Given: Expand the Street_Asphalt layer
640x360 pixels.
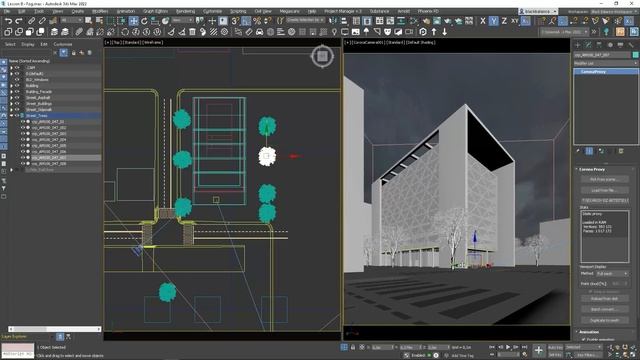Looking at the screenshot, I should click(11, 98).
